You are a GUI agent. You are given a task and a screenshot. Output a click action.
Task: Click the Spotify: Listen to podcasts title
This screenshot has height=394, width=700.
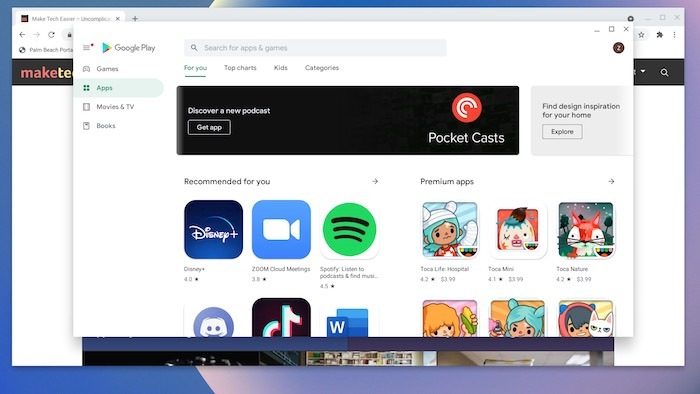click(x=349, y=272)
